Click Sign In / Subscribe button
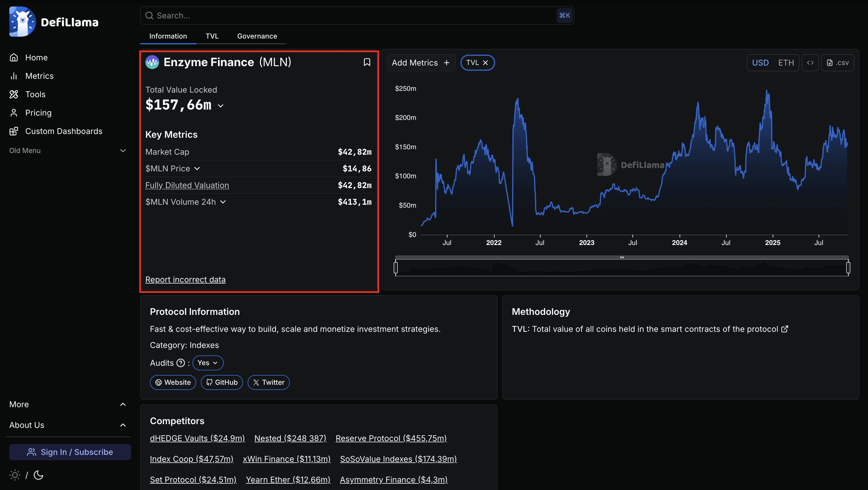This screenshot has width=868, height=490. point(70,452)
